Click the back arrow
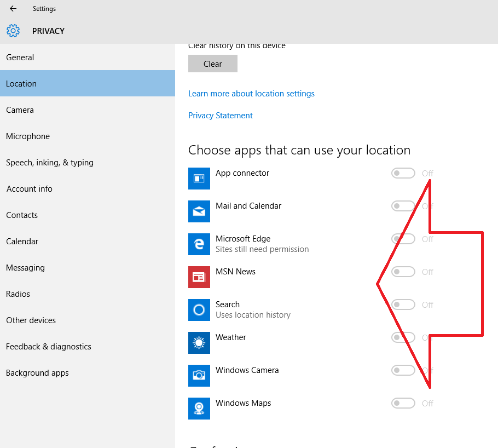Viewport: 498px width, 448px height. (x=13, y=8)
